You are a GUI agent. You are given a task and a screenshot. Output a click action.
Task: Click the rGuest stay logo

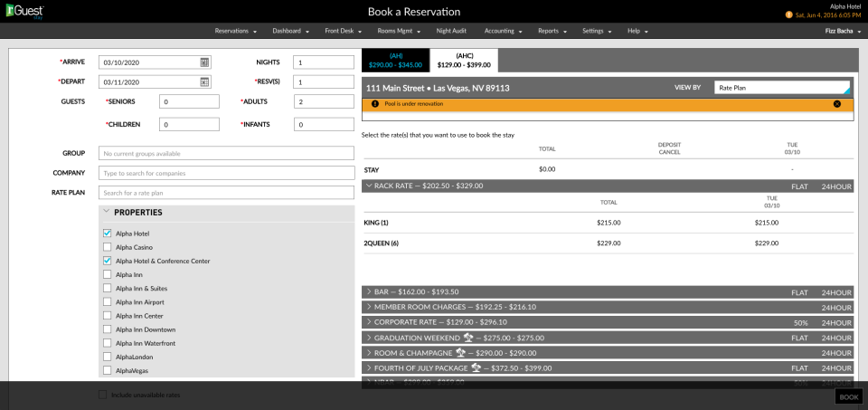25,11
